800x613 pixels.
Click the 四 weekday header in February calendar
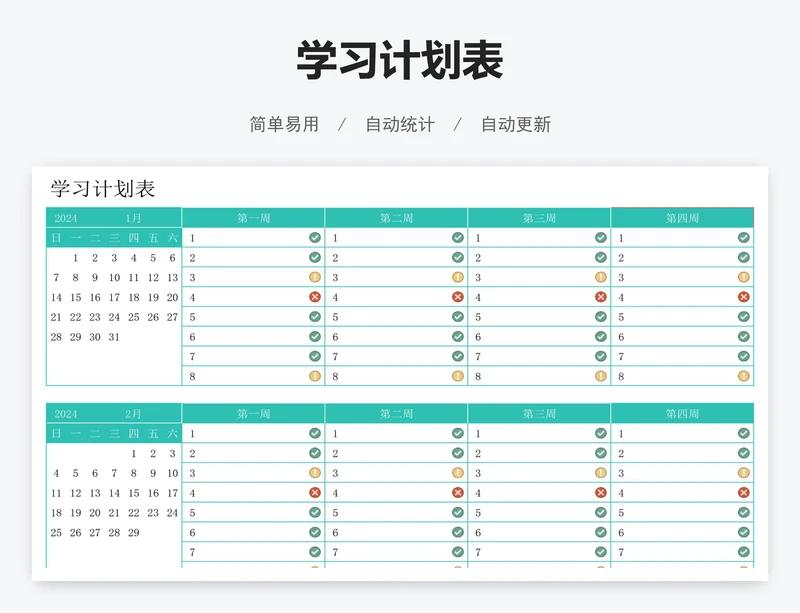tap(134, 433)
